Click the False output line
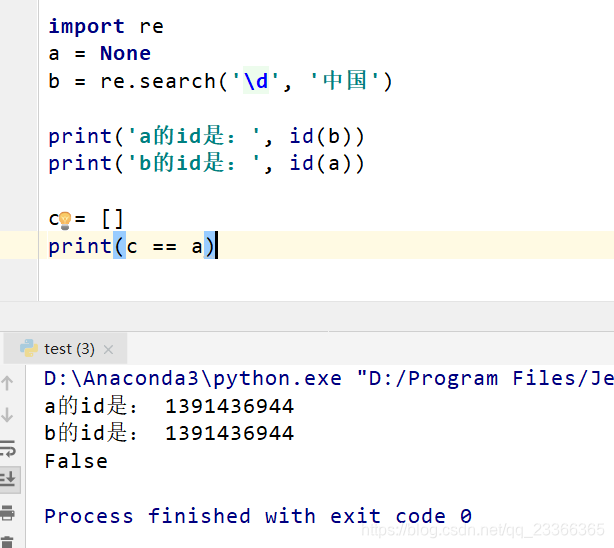The image size is (614, 548). [76, 461]
